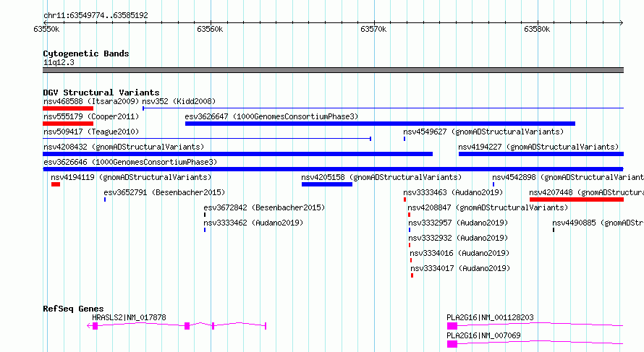Click the HRASLS2 gene arrow end

[x=89, y=326]
